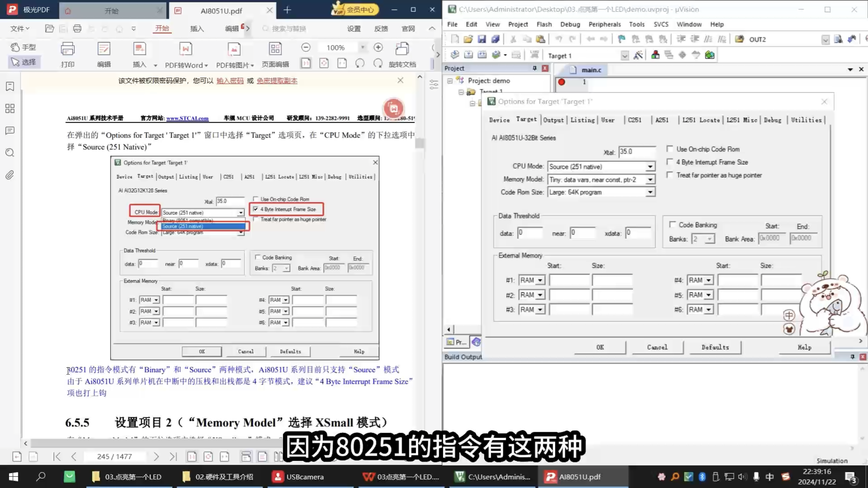Click the 免密提取副本 link
868x488 pixels.
pyautogui.click(x=277, y=81)
